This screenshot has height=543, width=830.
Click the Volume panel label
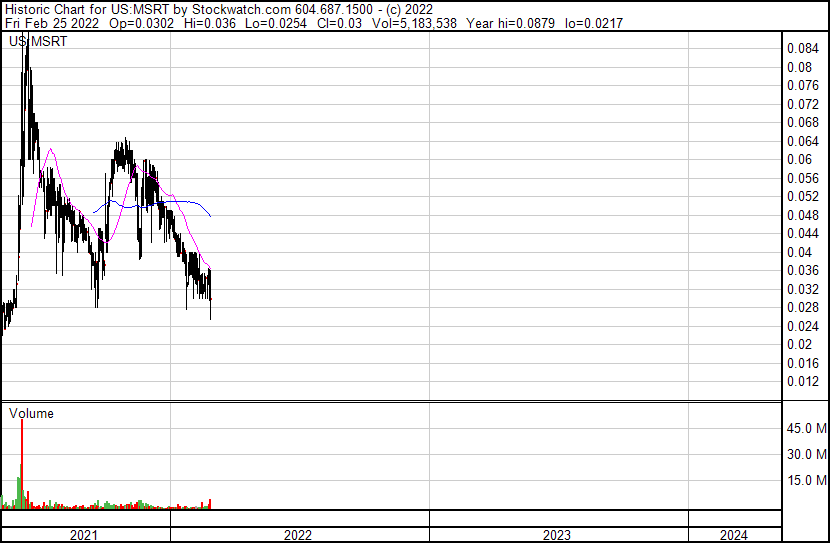[x=31, y=413]
